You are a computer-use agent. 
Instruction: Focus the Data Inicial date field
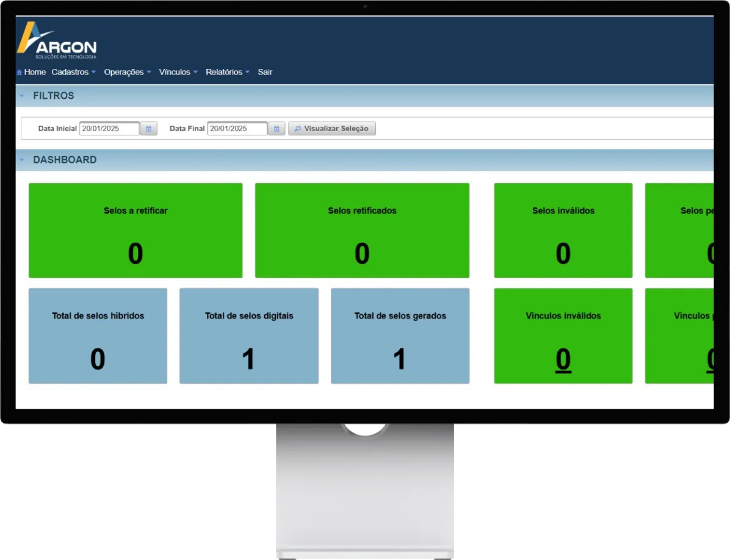pyautogui.click(x=109, y=129)
